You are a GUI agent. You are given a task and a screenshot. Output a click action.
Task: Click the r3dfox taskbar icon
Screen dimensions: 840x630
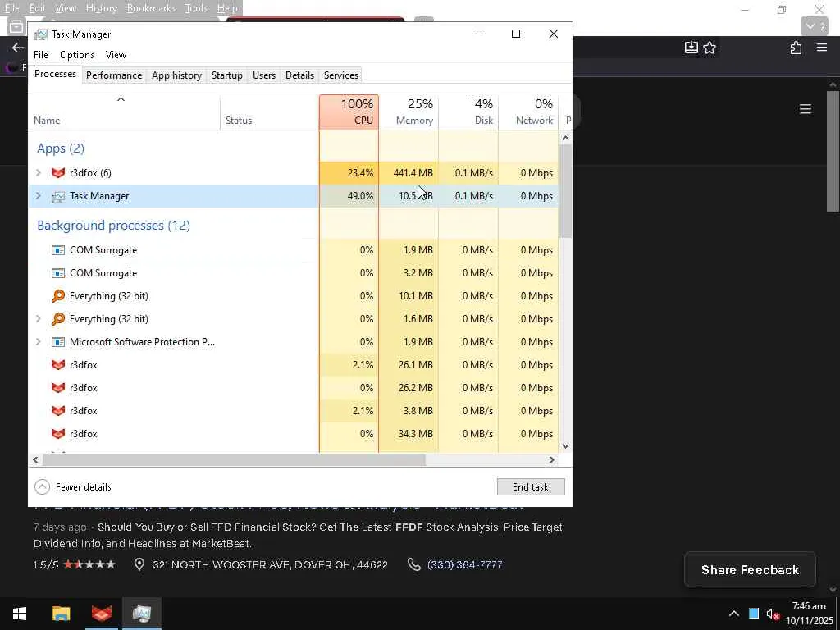point(102,614)
